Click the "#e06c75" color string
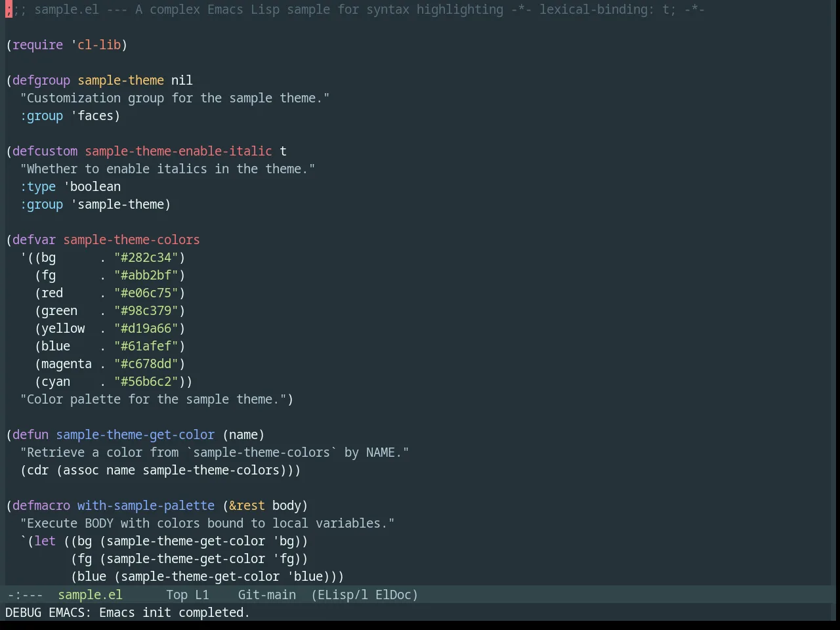This screenshot has width=840, height=630. (x=146, y=293)
